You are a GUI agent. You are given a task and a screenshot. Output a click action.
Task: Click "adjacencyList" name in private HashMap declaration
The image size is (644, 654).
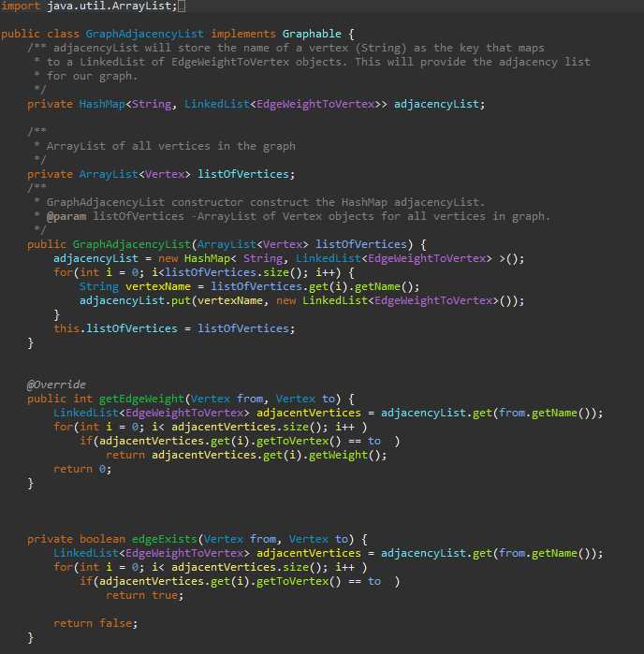pyautogui.click(x=436, y=104)
